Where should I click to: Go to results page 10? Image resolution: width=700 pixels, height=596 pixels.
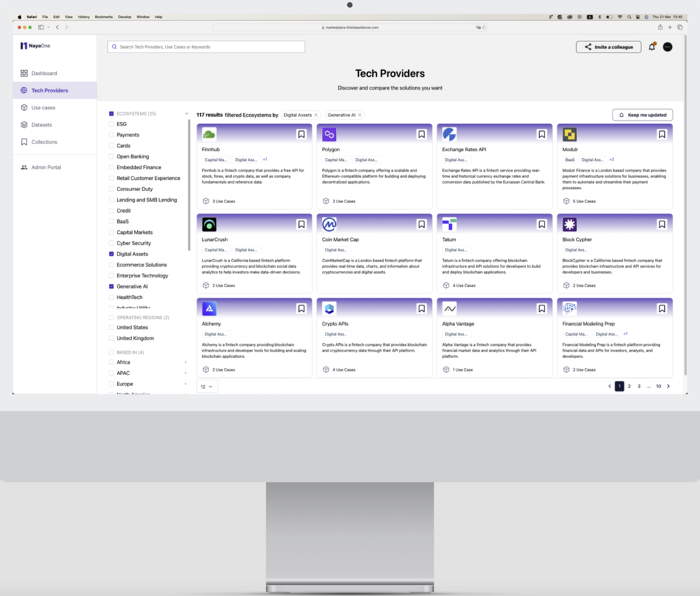click(x=659, y=387)
